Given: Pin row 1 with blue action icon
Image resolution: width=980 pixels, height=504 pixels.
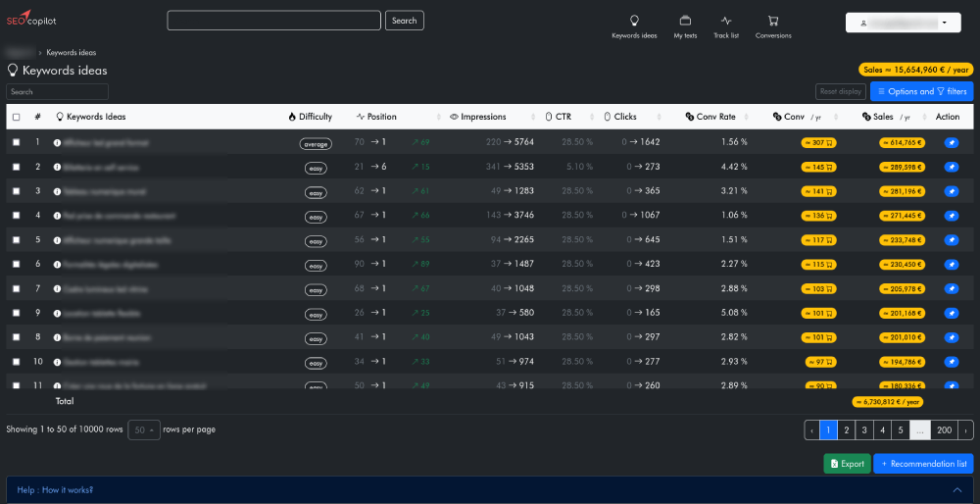Looking at the screenshot, I should click(x=950, y=143).
